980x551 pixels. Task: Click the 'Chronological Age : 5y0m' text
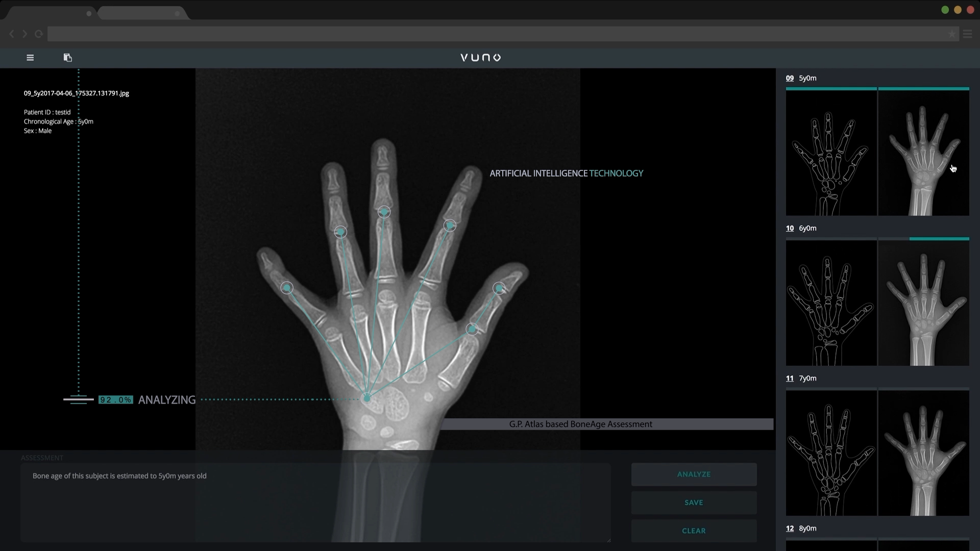(x=59, y=121)
